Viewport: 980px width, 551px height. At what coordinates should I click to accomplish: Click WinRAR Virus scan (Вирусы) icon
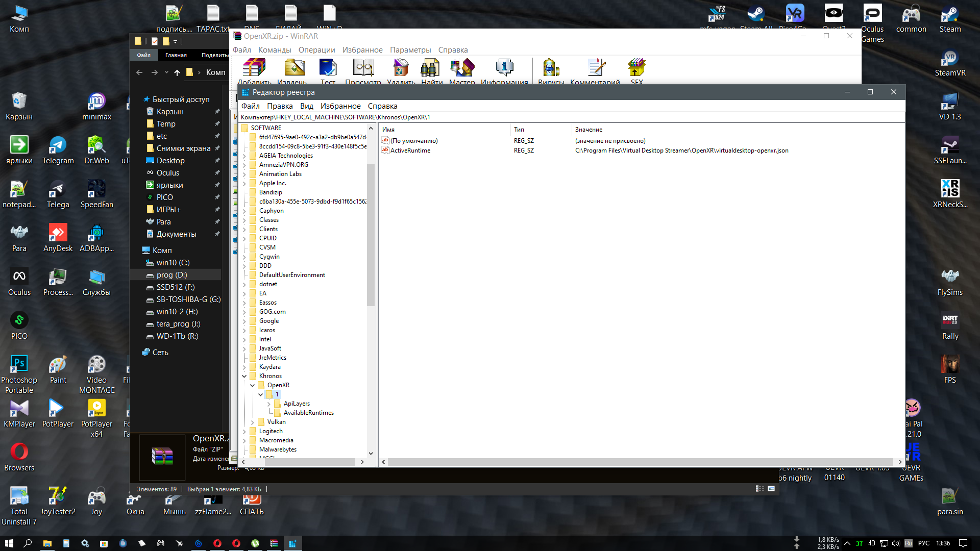click(x=551, y=67)
